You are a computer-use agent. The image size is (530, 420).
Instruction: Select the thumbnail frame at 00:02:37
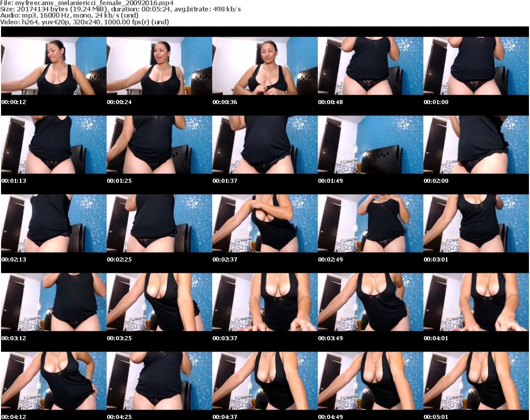(265, 223)
